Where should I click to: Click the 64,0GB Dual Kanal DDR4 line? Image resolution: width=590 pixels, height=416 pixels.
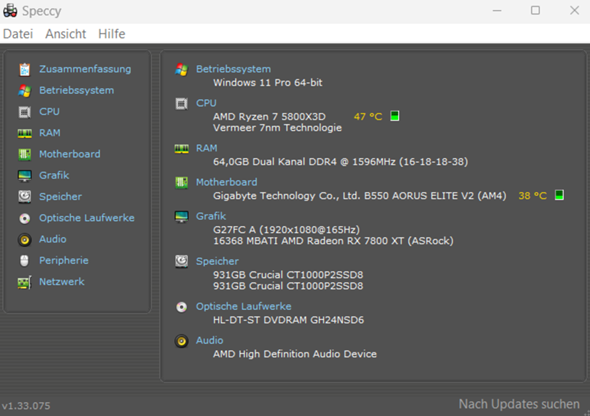pos(341,162)
